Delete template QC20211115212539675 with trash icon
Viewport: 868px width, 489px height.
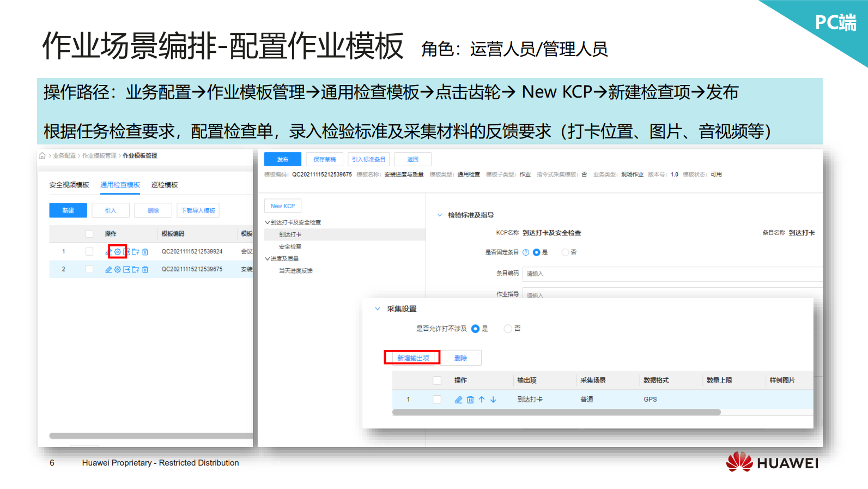pos(145,269)
